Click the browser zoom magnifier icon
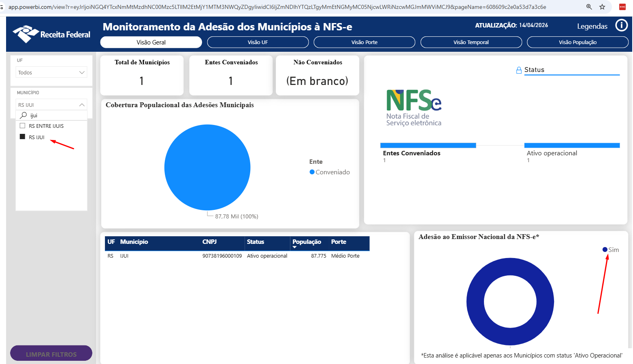Image resolution: width=633 pixels, height=364 pixels. (x=589, y=7)
